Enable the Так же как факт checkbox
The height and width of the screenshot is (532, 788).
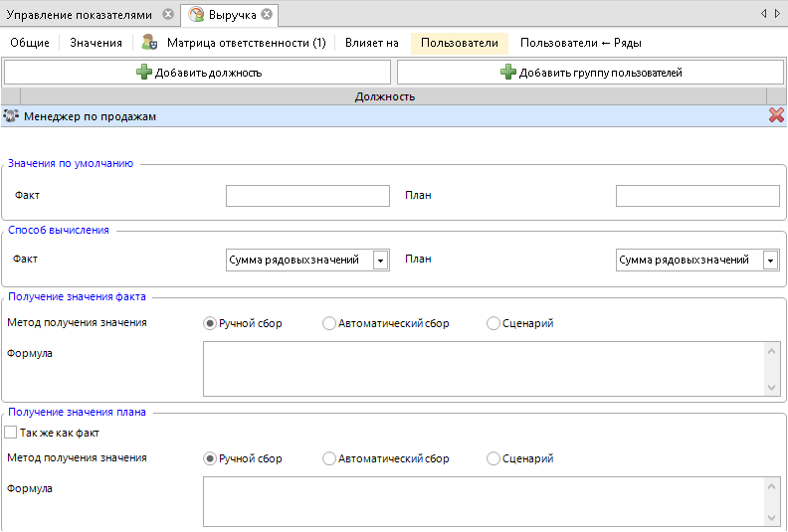tap(11, 433)
